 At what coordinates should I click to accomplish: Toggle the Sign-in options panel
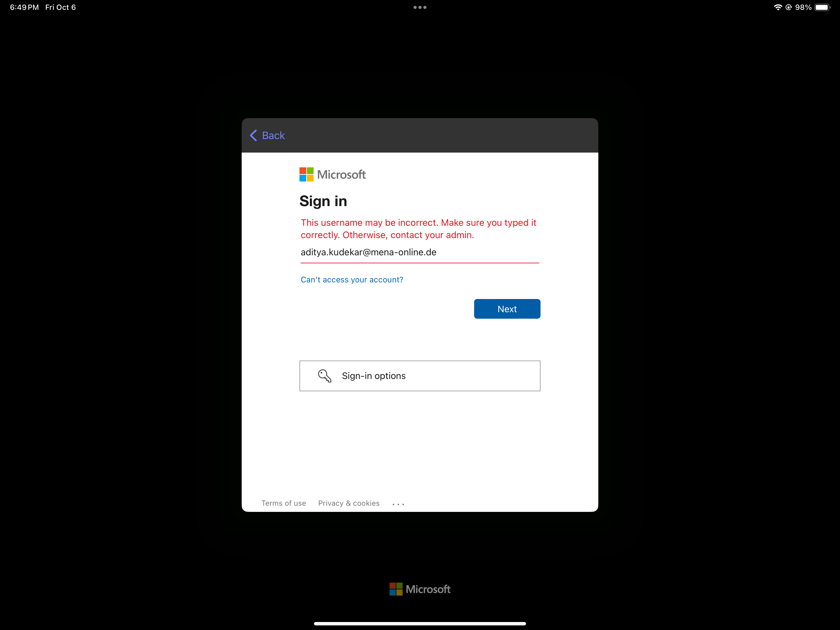(x=419, y=375)
